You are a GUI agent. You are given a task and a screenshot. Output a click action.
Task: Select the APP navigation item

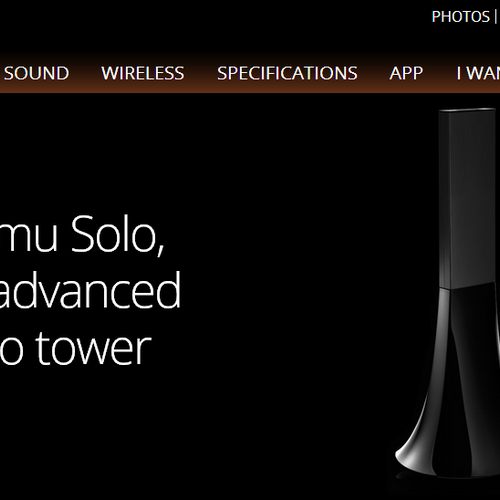click(406, 73)
